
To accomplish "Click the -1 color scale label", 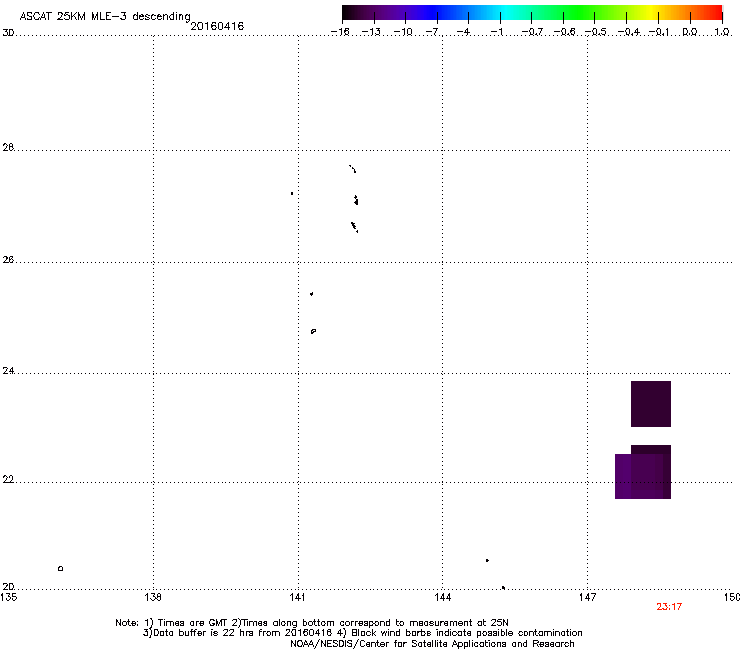I will (x=496, y=32).
